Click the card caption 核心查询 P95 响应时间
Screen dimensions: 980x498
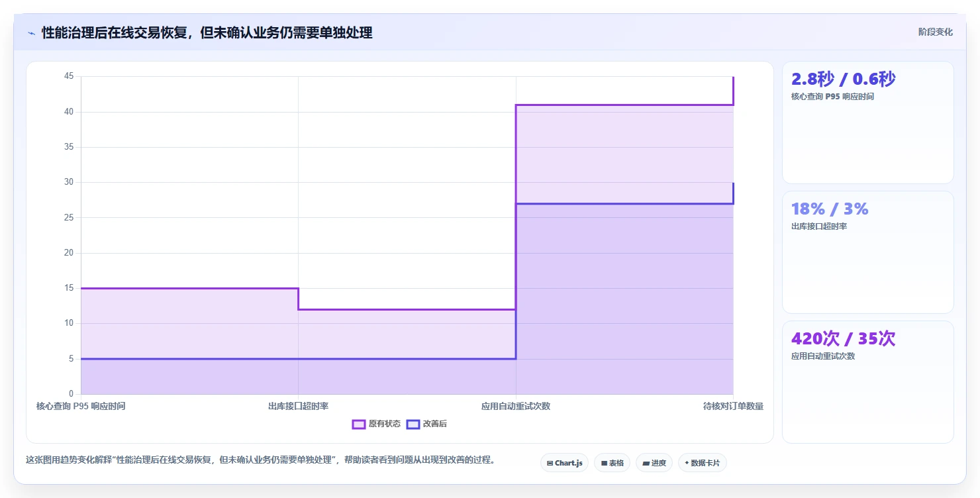tap(832, 97)
